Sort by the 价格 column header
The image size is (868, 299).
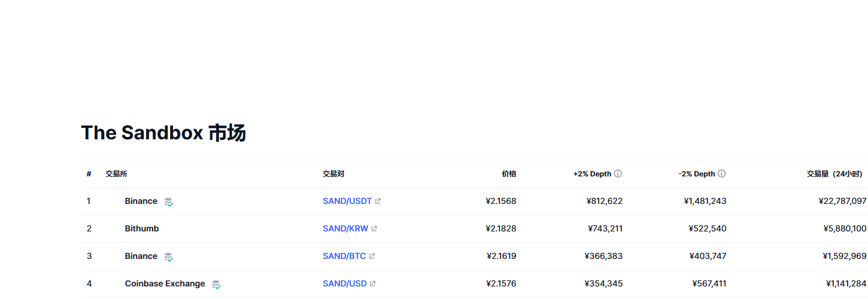coord(509,174)
